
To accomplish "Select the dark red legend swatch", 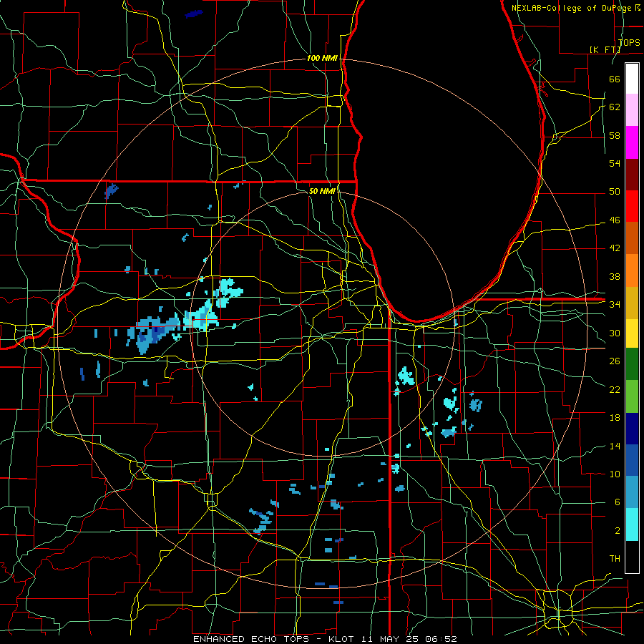I will (x=632, y=174).
